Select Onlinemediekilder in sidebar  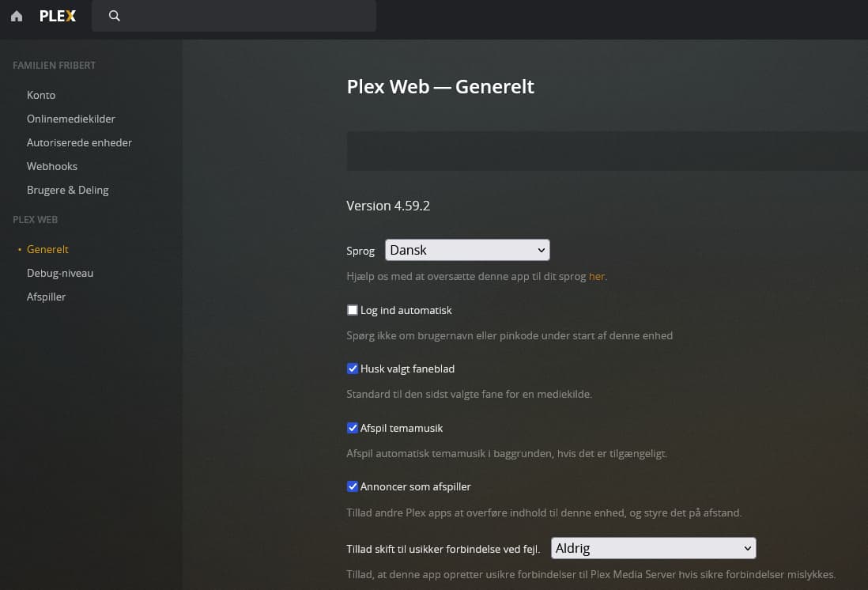point(71,119)
